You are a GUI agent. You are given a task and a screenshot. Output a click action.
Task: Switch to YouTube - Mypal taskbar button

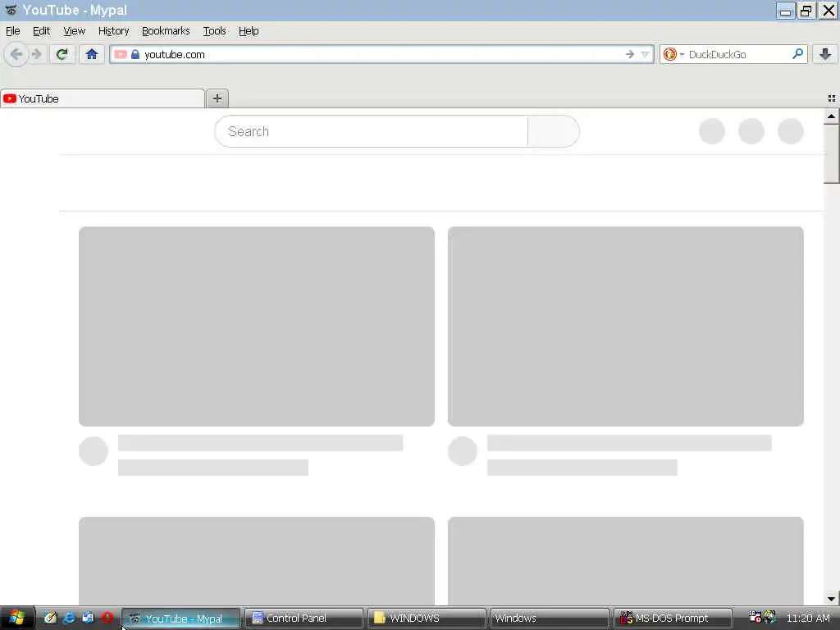(x=181, y=619)
